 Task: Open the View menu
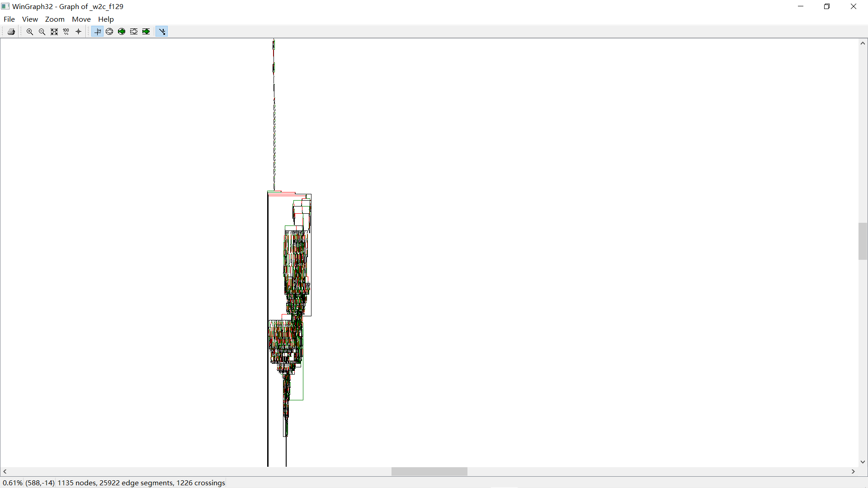(30, 19)
